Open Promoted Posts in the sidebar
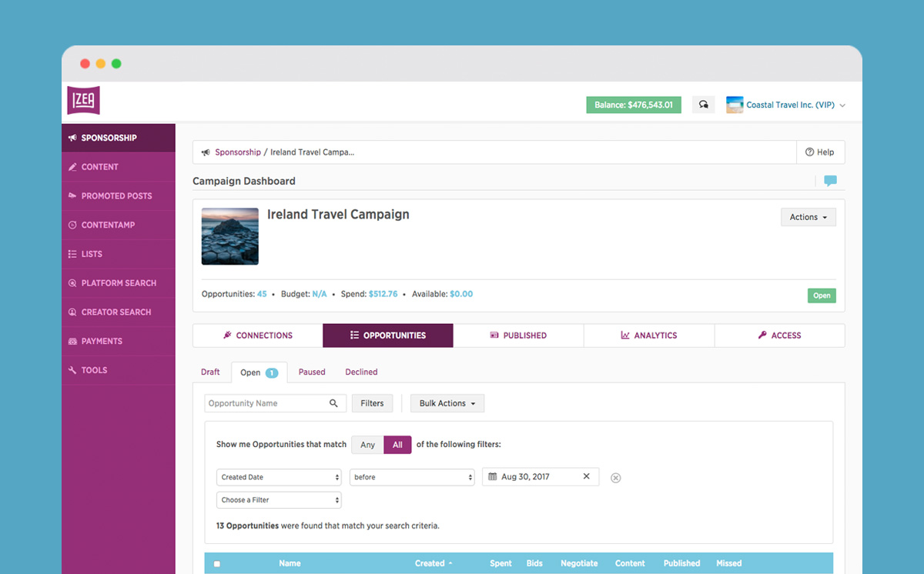The image size is (924, 574). tap(119, 196)
